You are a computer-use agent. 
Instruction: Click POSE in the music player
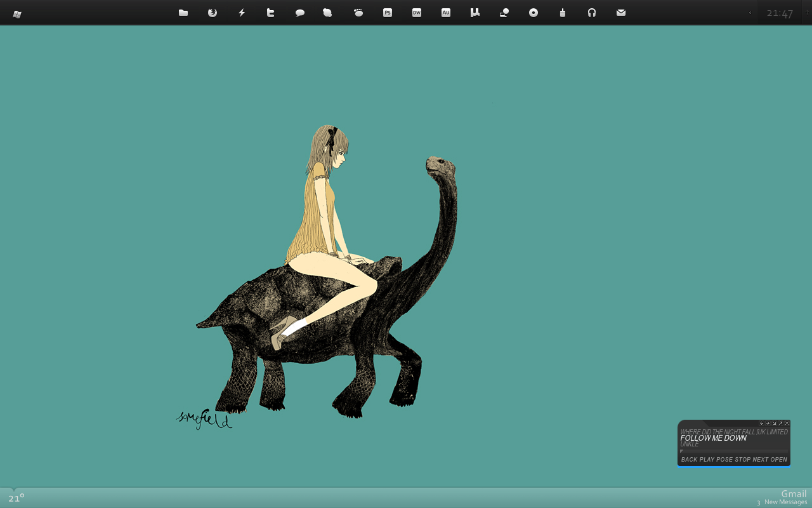[724, 460]
